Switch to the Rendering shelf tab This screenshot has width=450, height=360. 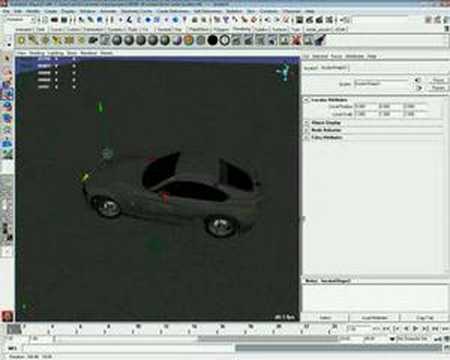[241, 29]
